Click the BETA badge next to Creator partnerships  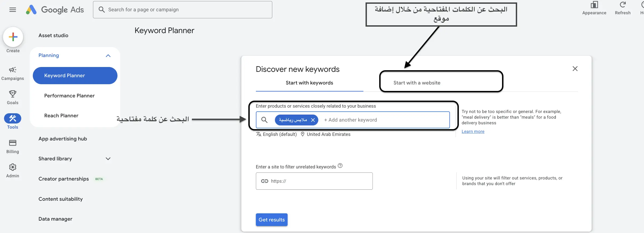[99, 179]
